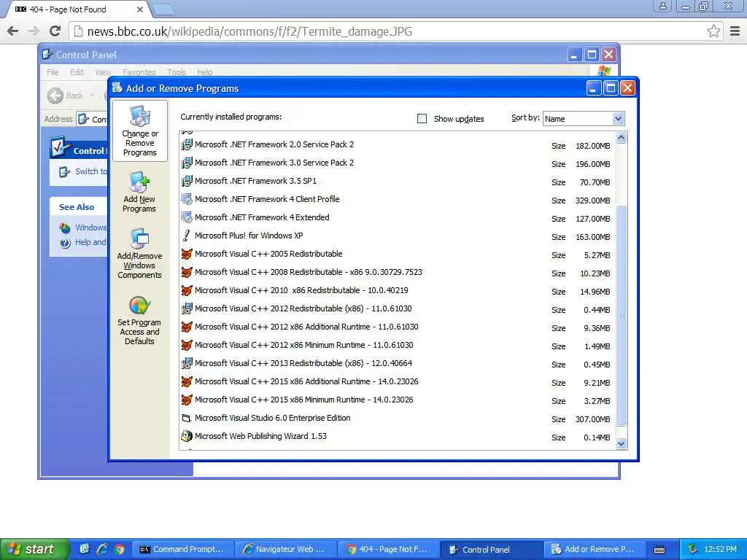747x560 pixels.
Task: Bookmark page with star icon
Action: point(713,31)
